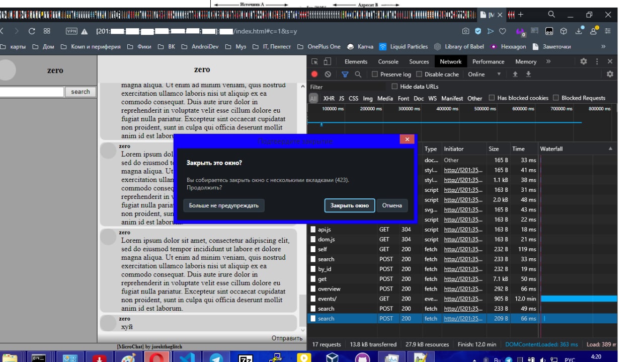The image size is (644, 362).
Task: Switch to the Sources tab
Action: click(419, 61)
